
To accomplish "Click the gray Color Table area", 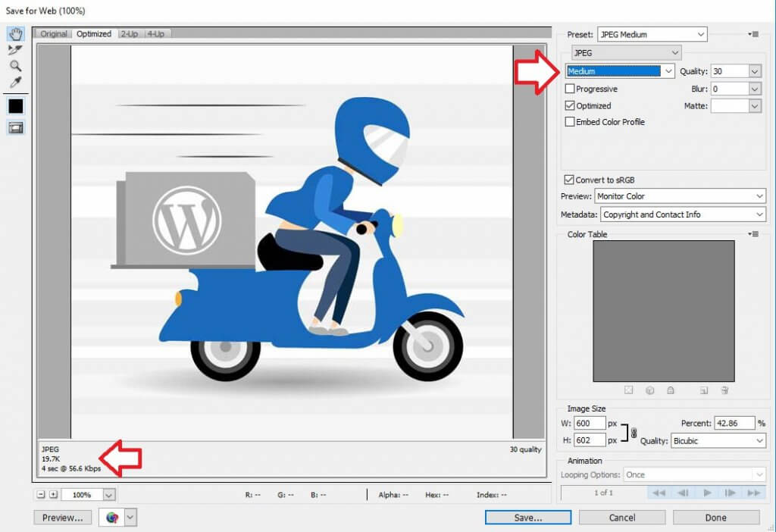I will tap(664, 311).
